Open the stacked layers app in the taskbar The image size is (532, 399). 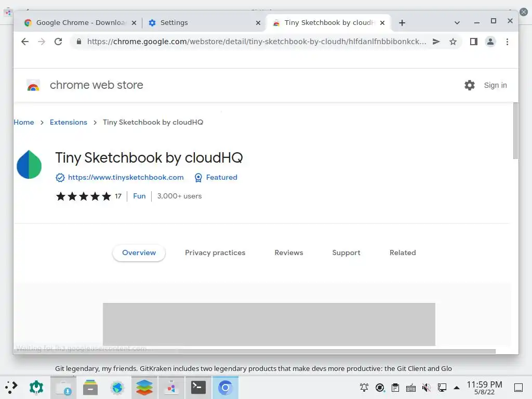click(144, 388)
